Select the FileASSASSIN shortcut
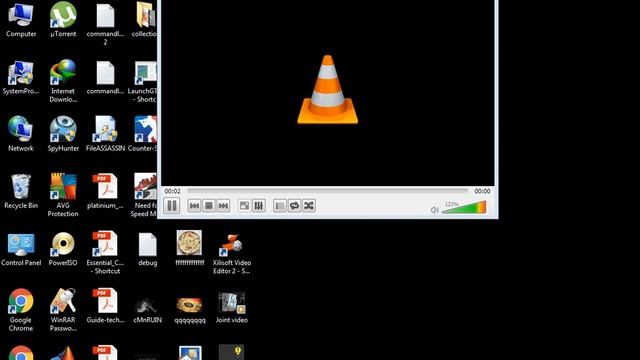The height and width of the screenshot is (360, 640). [105, 134]
